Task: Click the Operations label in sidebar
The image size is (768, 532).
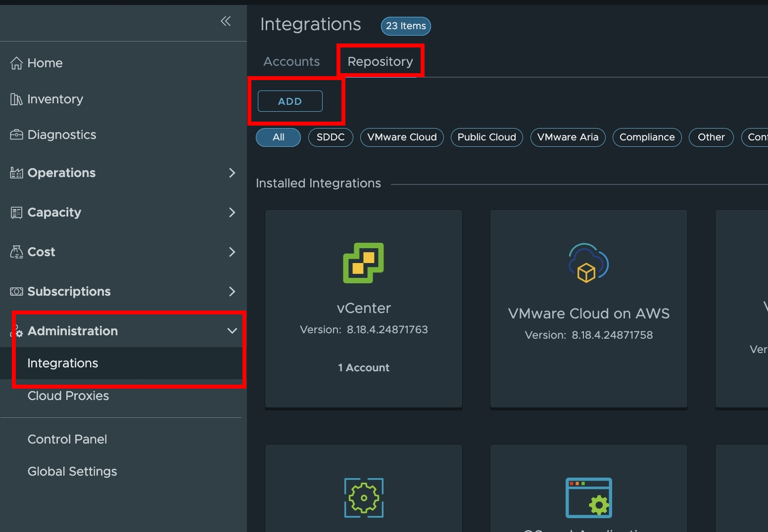Action: (62, 173)
